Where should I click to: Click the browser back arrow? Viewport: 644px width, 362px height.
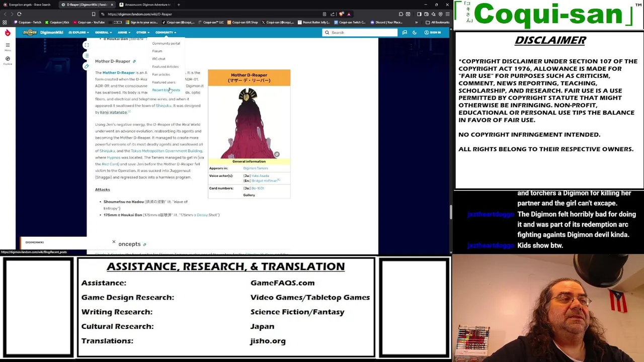point(5,14)
